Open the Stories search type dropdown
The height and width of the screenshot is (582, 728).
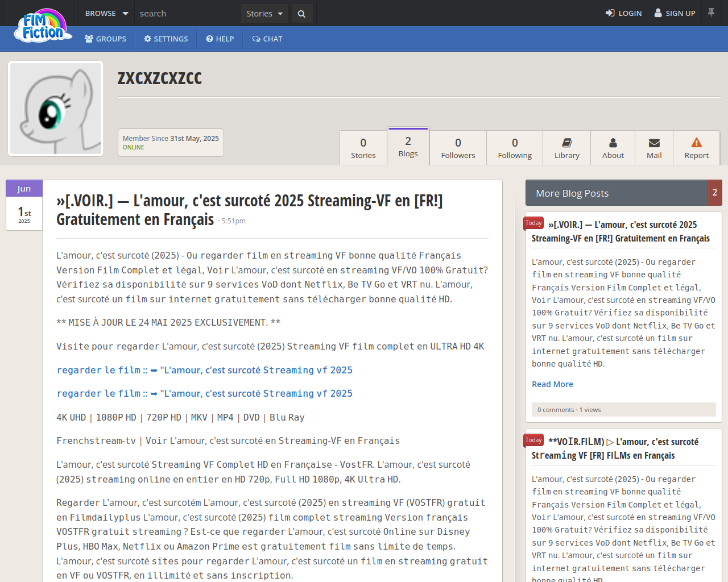(x=264, y=14)
